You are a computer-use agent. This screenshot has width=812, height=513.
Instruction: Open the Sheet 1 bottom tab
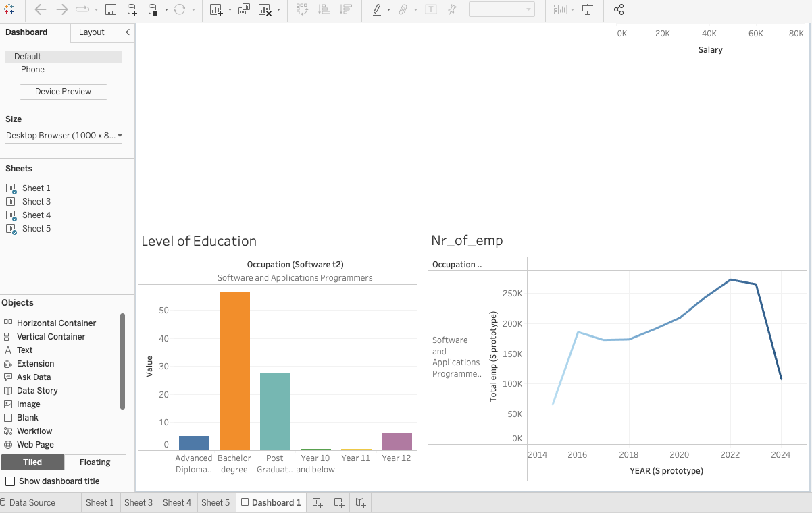coord(100,502)
